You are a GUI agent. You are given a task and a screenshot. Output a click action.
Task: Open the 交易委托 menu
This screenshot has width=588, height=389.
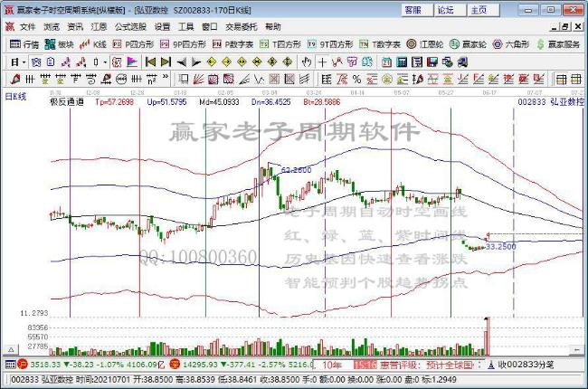[242, 26]
